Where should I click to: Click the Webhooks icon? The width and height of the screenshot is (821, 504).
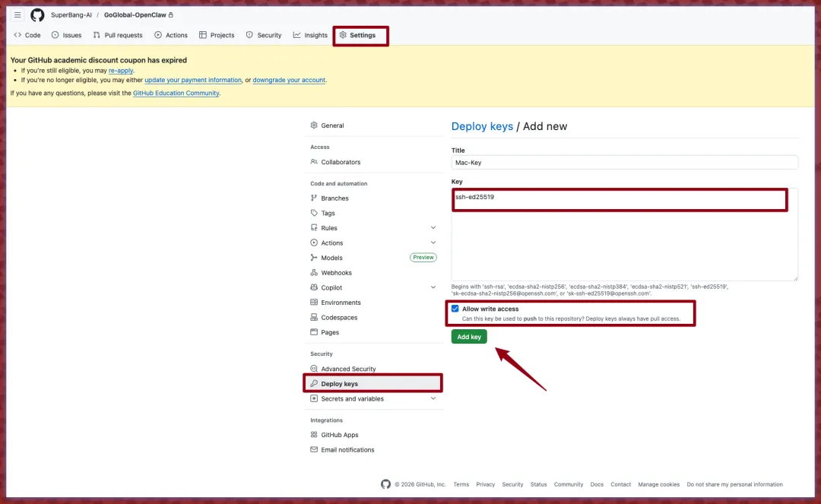(314, 273)
